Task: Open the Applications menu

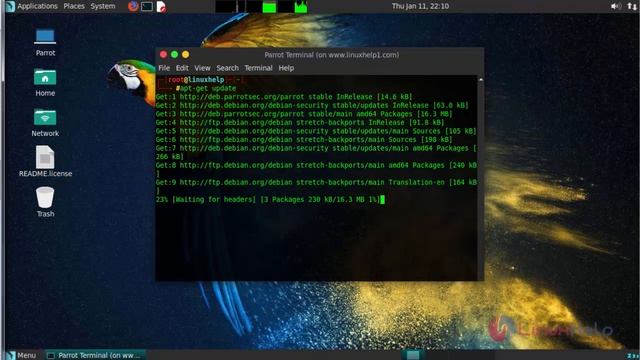Action: click(x=37, y=6)
